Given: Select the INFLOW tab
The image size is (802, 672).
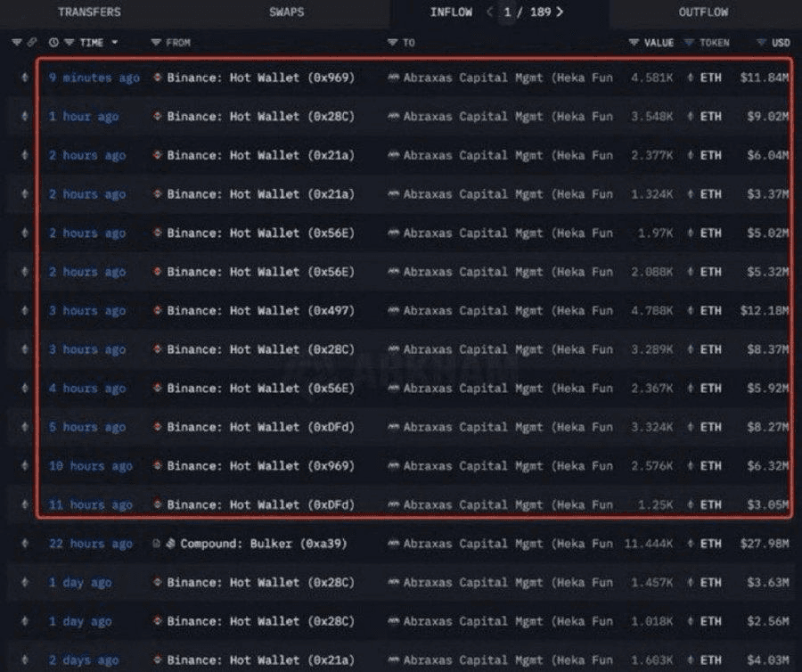Looking at the screenshot, I should (451, 12).
